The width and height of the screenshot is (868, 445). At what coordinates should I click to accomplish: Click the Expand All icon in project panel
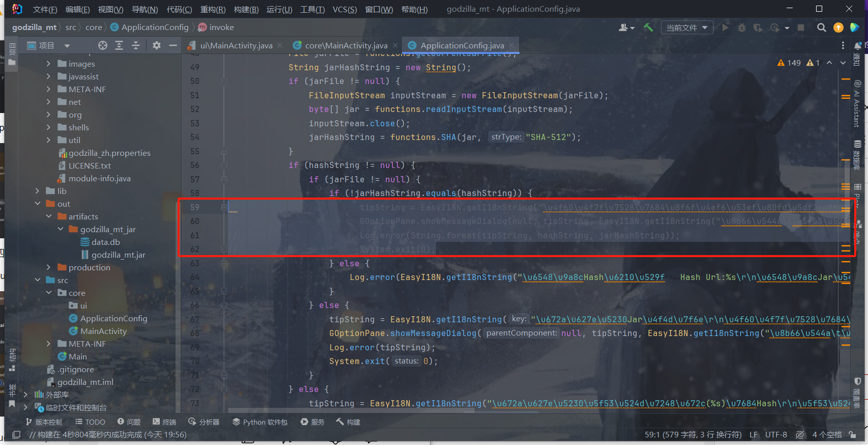click(x=119, y=45)
